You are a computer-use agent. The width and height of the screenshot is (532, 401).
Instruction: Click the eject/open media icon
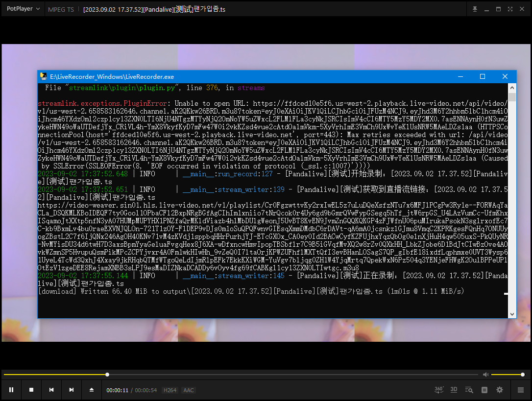pos(91,390)
